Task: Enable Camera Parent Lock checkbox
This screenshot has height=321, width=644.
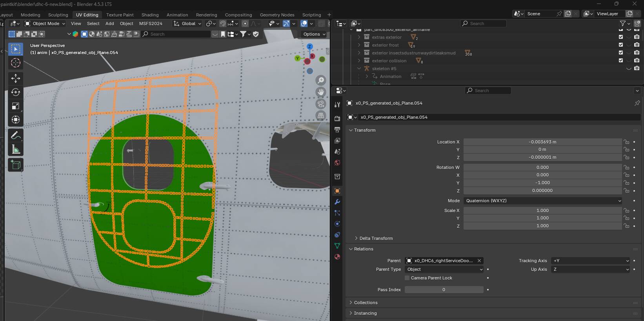Action: coord(407,278)
